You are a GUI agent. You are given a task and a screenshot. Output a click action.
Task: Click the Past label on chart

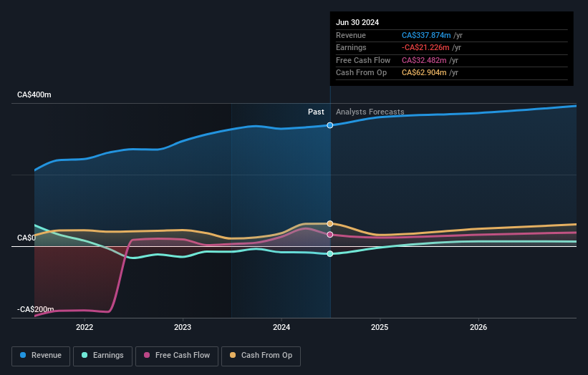(x=316, y=112)
